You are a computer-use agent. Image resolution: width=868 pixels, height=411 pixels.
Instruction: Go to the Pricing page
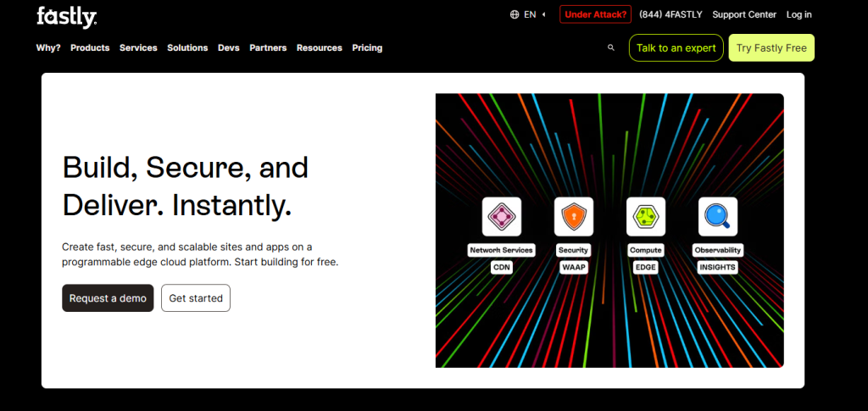367,48
